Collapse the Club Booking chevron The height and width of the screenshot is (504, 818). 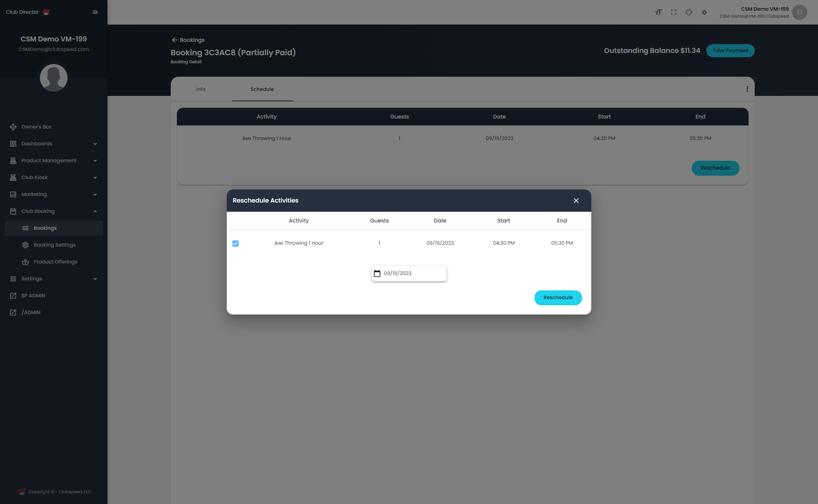click(95, 211)
